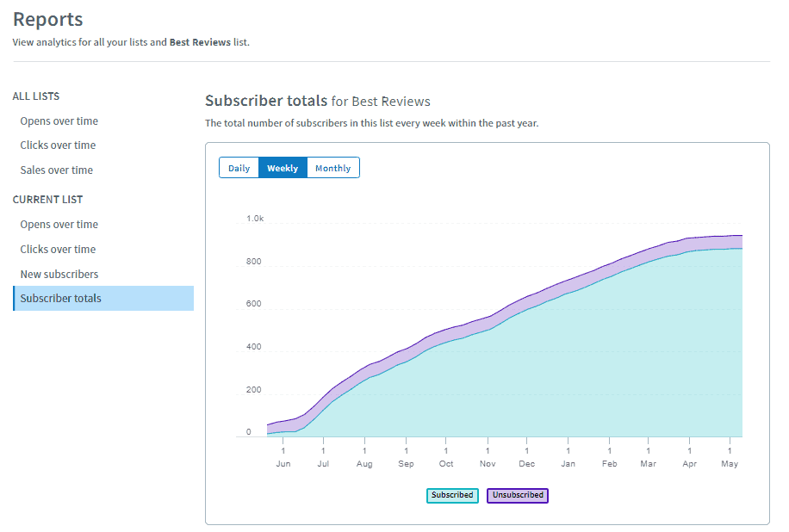Switch the chart to Monthly view
789x532 pixels.
coord(332,168)
